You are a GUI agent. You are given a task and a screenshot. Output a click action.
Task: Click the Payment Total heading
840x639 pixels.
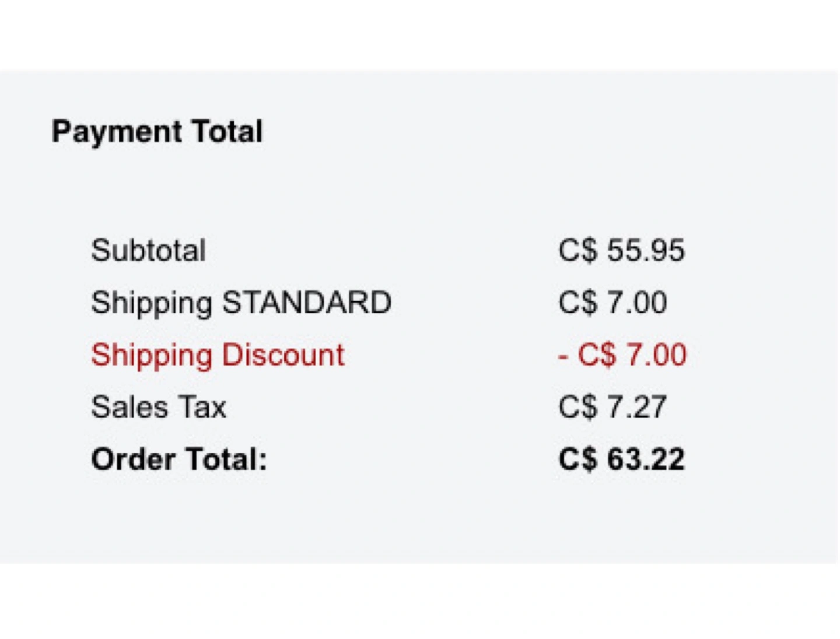coord(157,131)
